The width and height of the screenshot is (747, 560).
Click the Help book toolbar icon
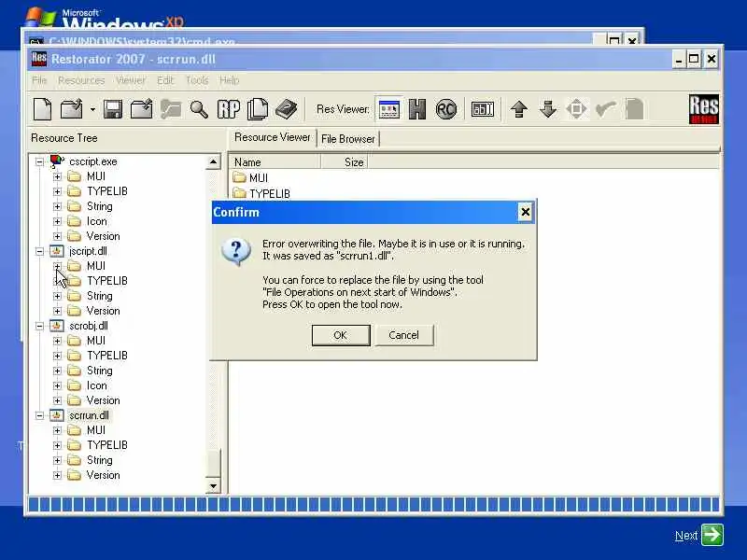click(287, 109)
